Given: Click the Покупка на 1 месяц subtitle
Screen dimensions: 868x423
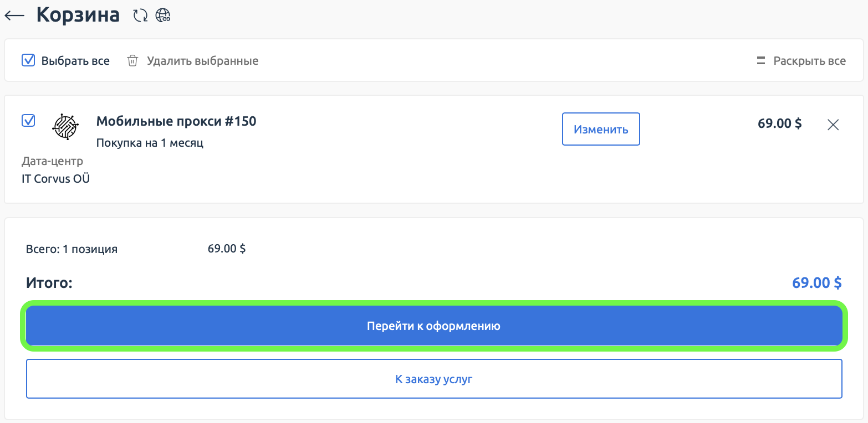Looking at the screenshot, I should 150,143.
